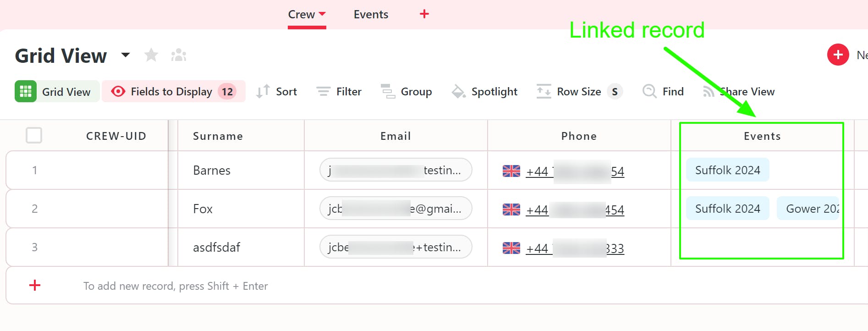Click the collaborators people icon
This screenshot has height=331, width=868.
tap(178, 55)
